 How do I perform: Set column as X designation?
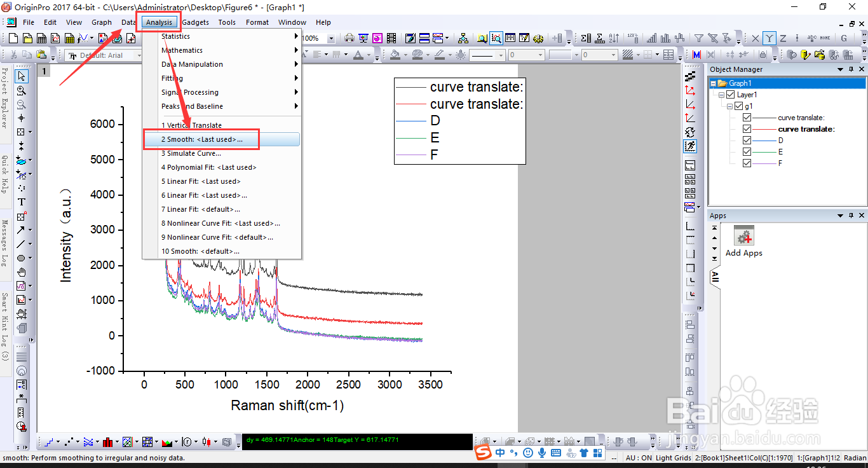coord(756,38)
